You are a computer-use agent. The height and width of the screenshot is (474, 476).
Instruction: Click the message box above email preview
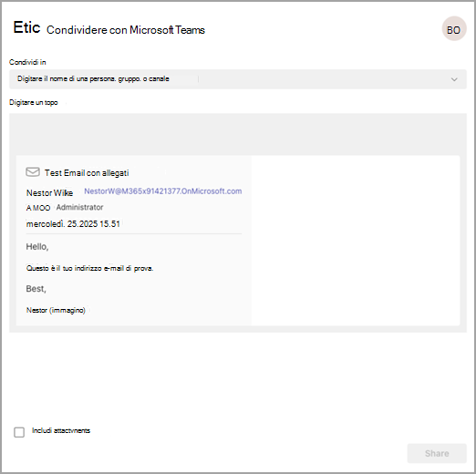(238, 134)
